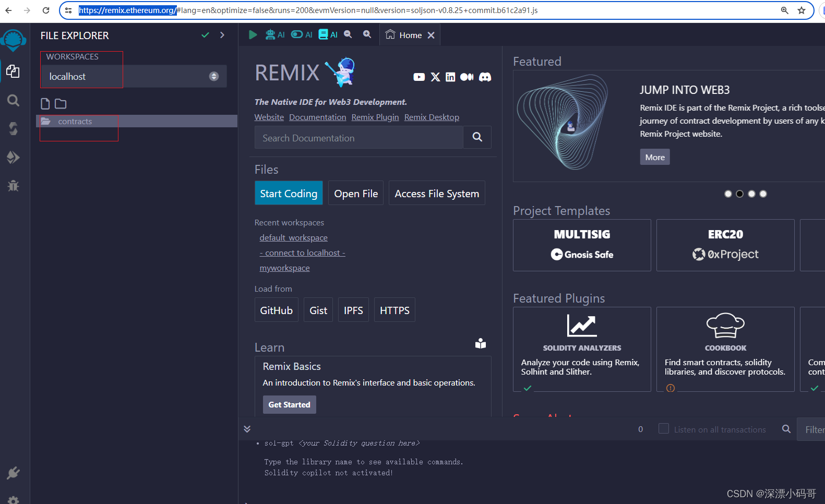This screenshot has height=504, width=825.
Task: Choose the ERC20 0xProject template
Action: pyautogui.click(x=725, y=245)
